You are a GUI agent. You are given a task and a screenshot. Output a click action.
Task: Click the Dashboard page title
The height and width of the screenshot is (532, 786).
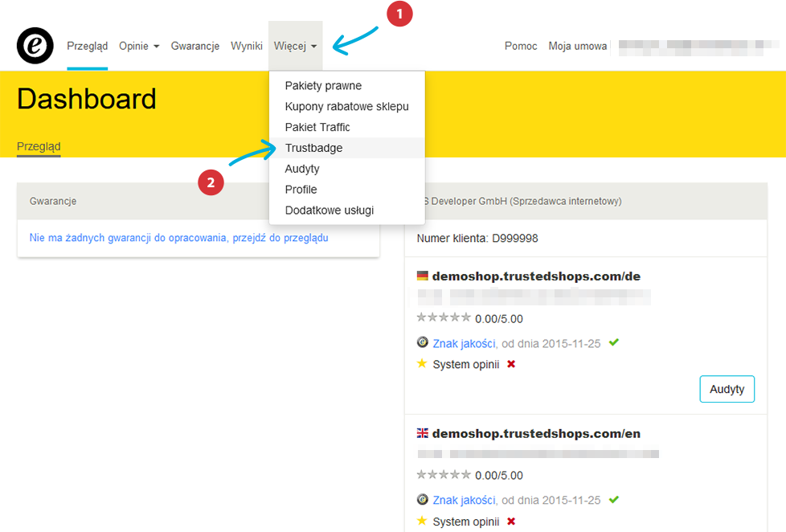(87, 99)
